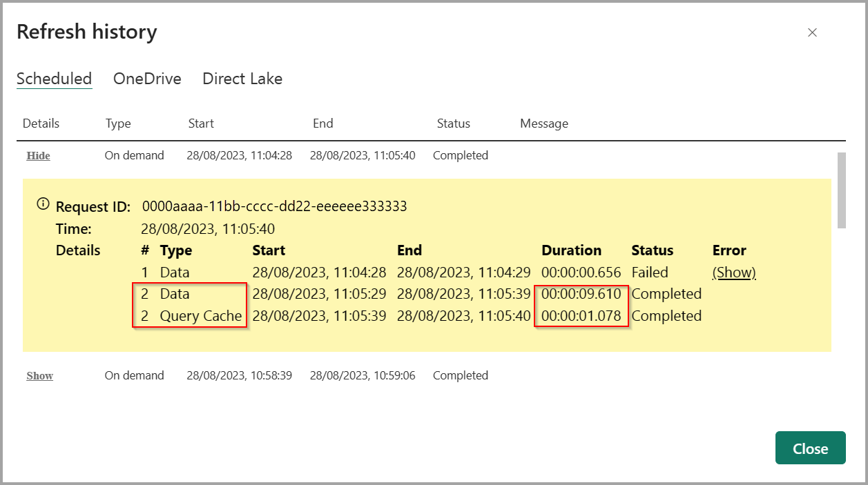868x485 pixels.
Task: Click the Details column header
Action: coord(41,123)
